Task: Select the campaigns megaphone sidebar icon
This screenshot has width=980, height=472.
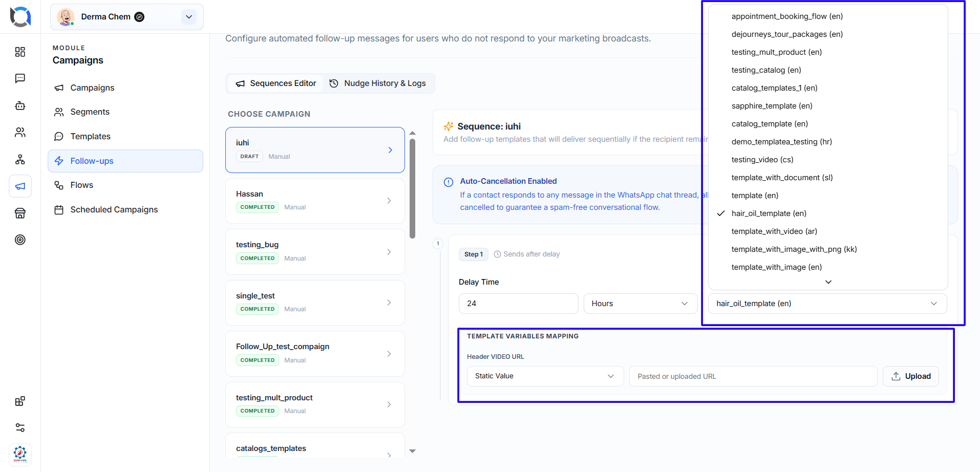Action: (20, 186)
